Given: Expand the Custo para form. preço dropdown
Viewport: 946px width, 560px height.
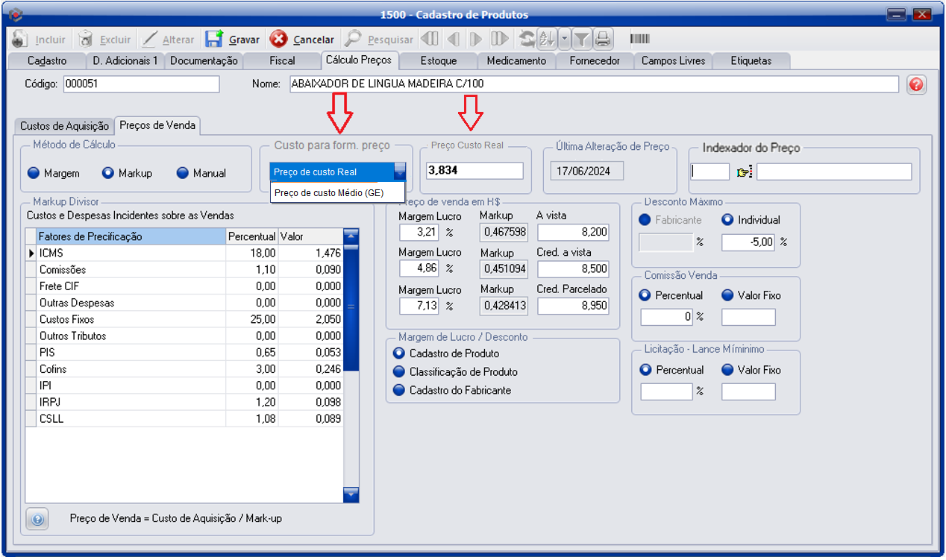Looking at the screenshot, I should (x=400, y=172).
